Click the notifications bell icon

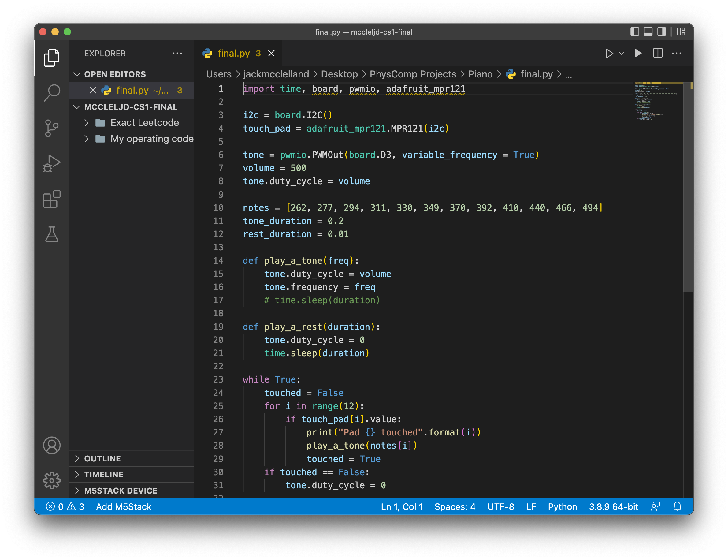click(677, 507)
